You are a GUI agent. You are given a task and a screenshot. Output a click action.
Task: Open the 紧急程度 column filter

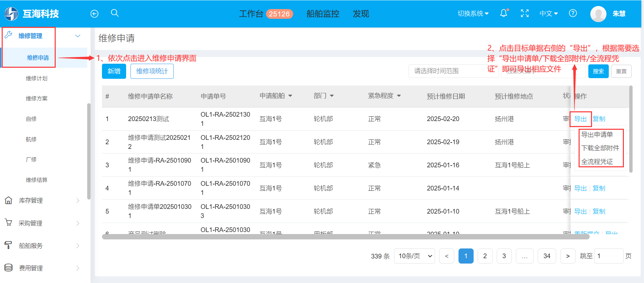pyautogui.click(x=399, y=96)
